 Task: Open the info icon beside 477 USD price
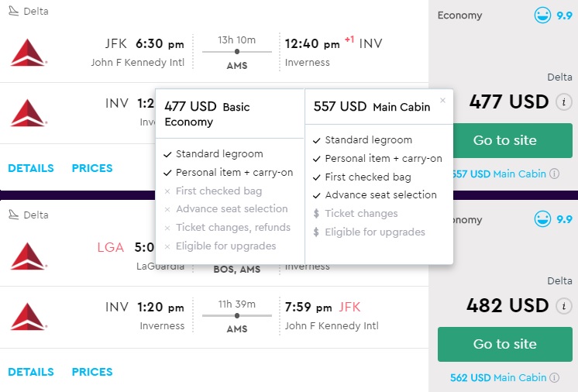pos(564,101)
